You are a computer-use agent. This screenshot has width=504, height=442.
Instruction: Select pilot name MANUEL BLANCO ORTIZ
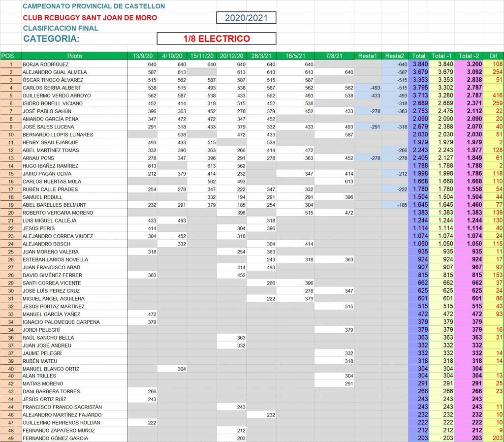pyautogui.click(x=51, y=369)
